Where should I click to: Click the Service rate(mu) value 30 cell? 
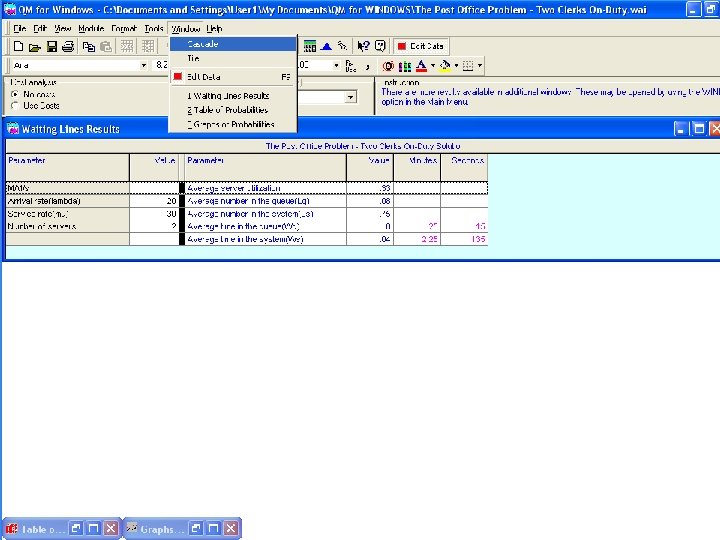154,214
